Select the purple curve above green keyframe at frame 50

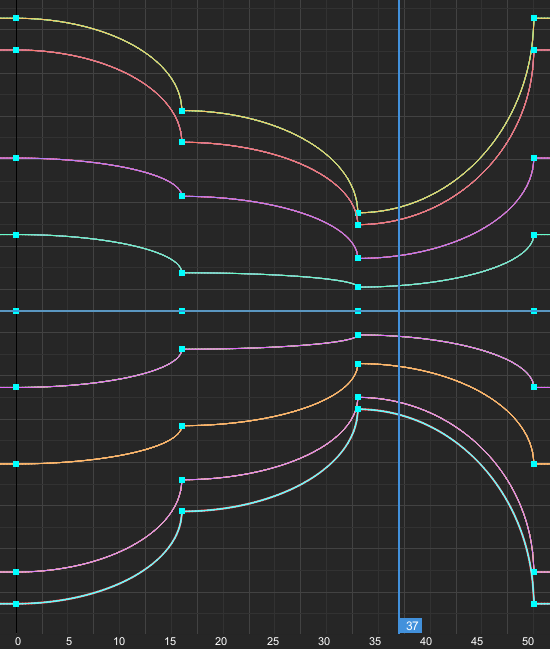click(534, 158)
